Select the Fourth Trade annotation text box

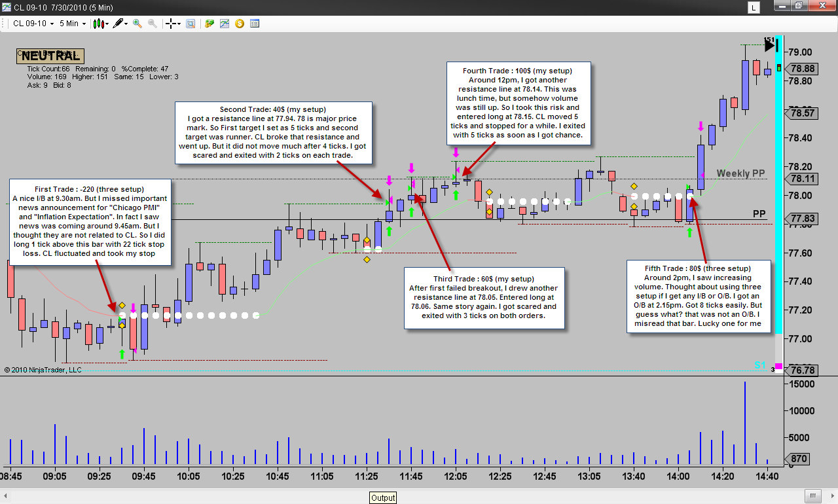518,104
